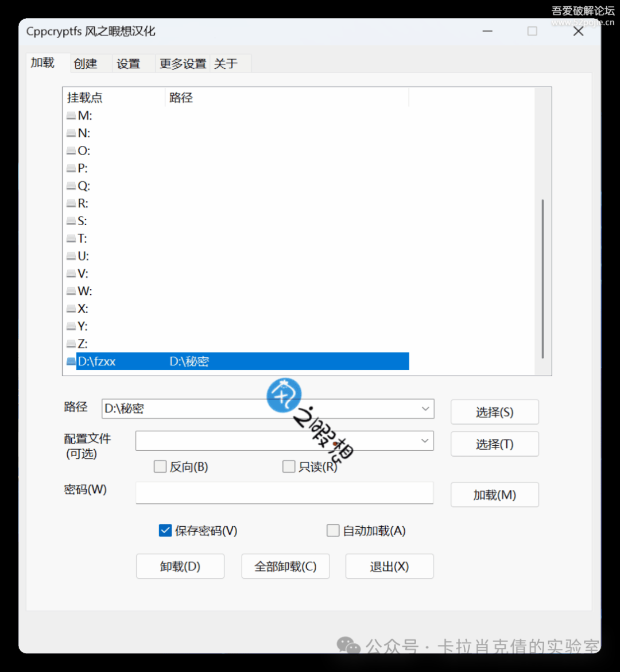
Task: Expand the 路径 path dropdown
Action: (x=425, y=409)
